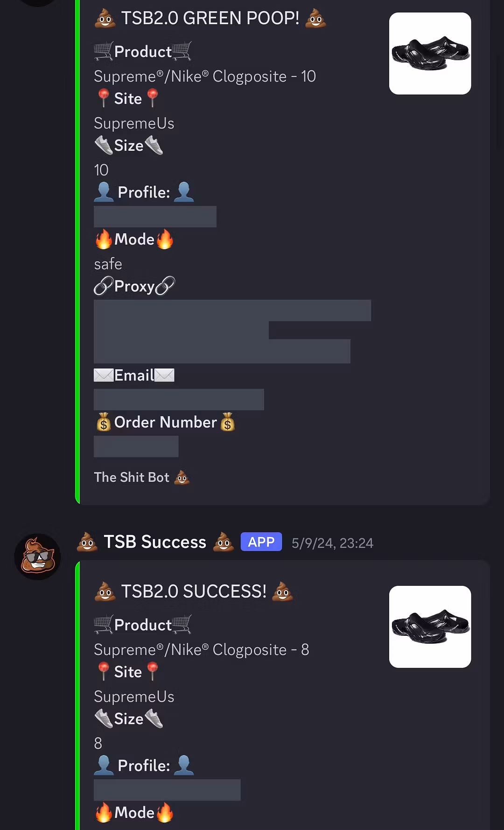Click the money bag emoji before Order Number
This screenshot has width=504, height=830.
click(104, 422)
